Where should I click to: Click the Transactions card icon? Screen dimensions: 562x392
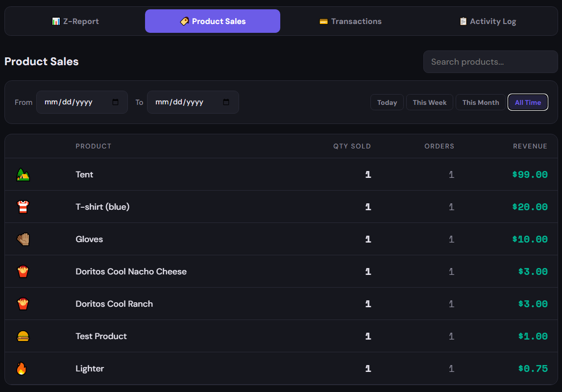[324, 22]
